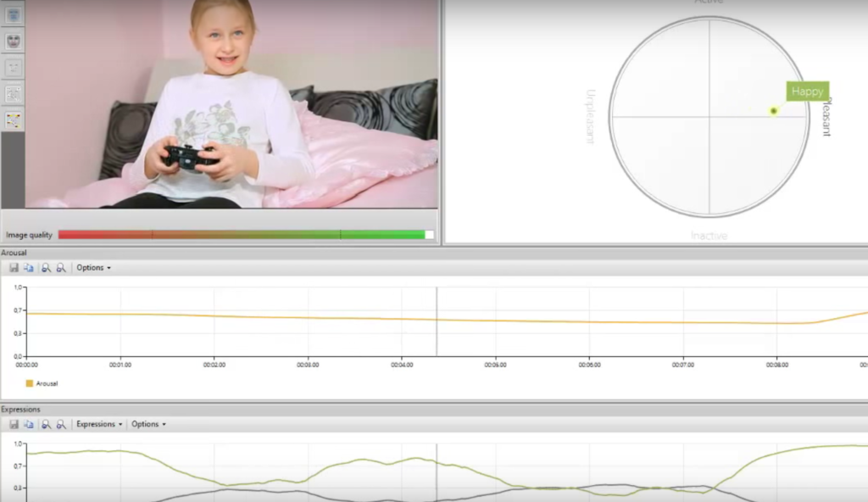Click the 00:05.00 time label
This screenshot has height=502, width=868.
click(495, 365)
